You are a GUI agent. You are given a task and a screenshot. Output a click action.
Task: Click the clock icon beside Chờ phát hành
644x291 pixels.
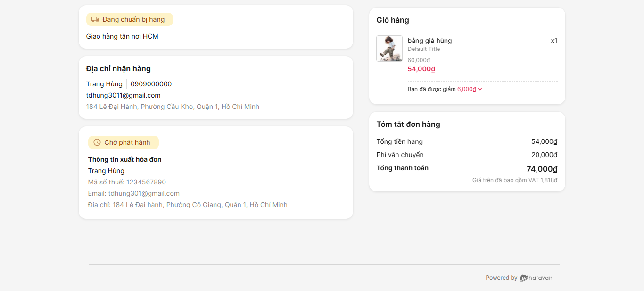click(97, 142)
